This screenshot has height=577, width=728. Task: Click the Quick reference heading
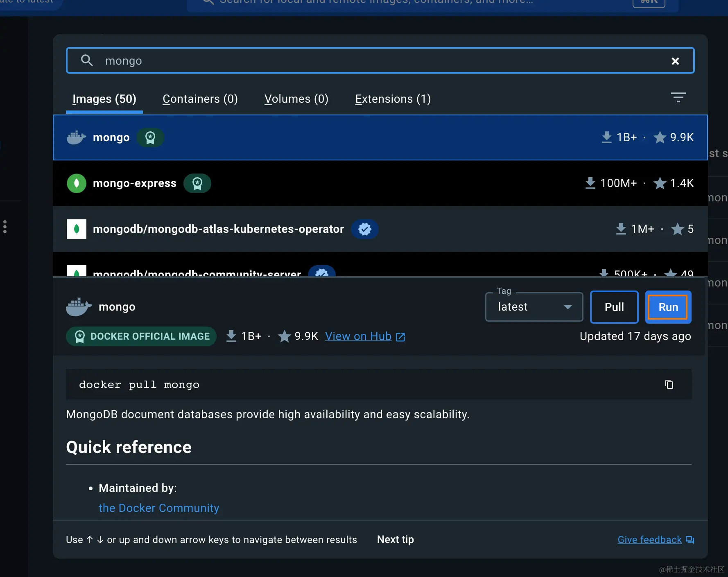point(129,447)
